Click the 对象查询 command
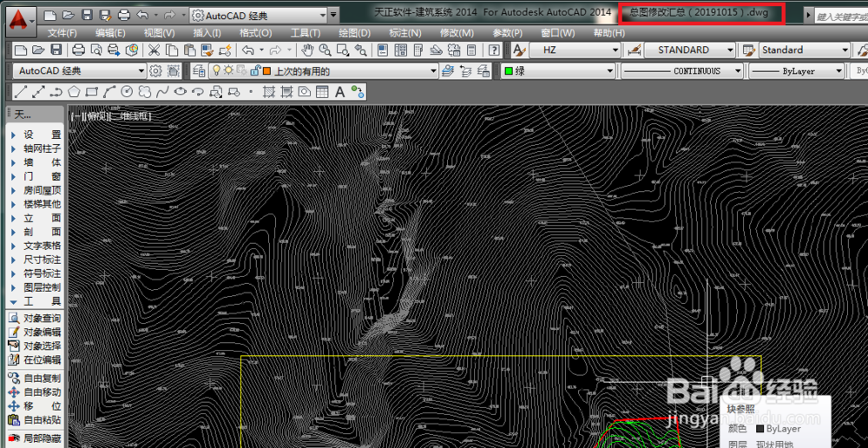This screenshot has height=448, width=868. [x=36, y=319]
